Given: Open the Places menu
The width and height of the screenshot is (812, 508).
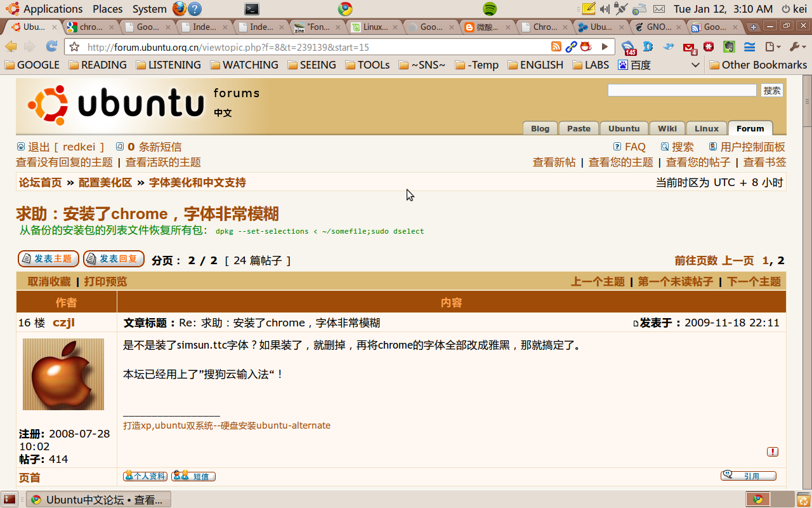Looking at the screenshot, I should 108,9.
